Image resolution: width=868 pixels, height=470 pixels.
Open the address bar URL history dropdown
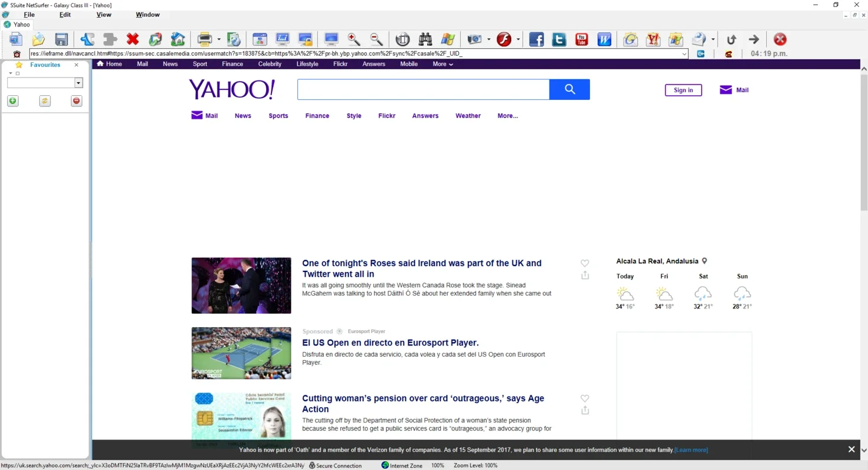click(684, 53)
